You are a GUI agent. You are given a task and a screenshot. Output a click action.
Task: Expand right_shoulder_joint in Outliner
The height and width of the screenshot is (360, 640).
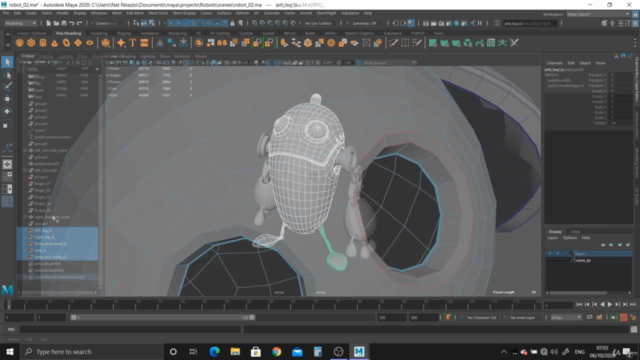pyautogui.click(x=25, y=217)
